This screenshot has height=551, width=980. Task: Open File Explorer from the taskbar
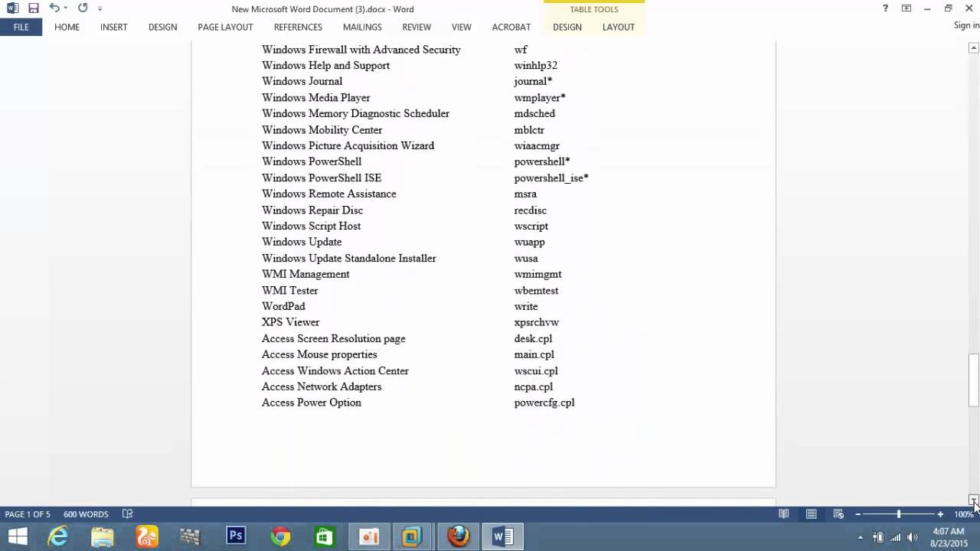point(103,536)
